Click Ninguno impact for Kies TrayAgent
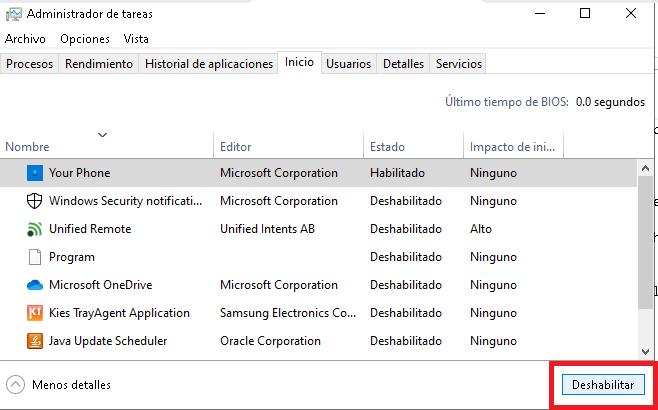Viewport: 658px width, 410px height. 493,313
